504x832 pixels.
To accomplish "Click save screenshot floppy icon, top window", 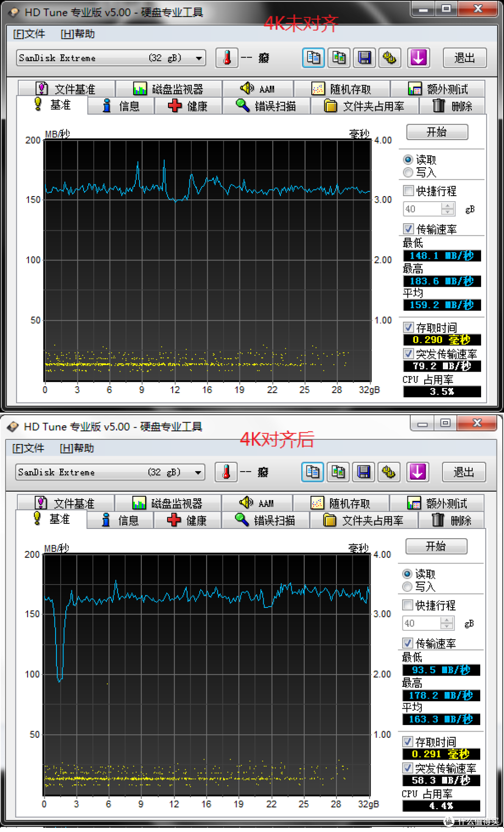I will click(x=364, y=58).
